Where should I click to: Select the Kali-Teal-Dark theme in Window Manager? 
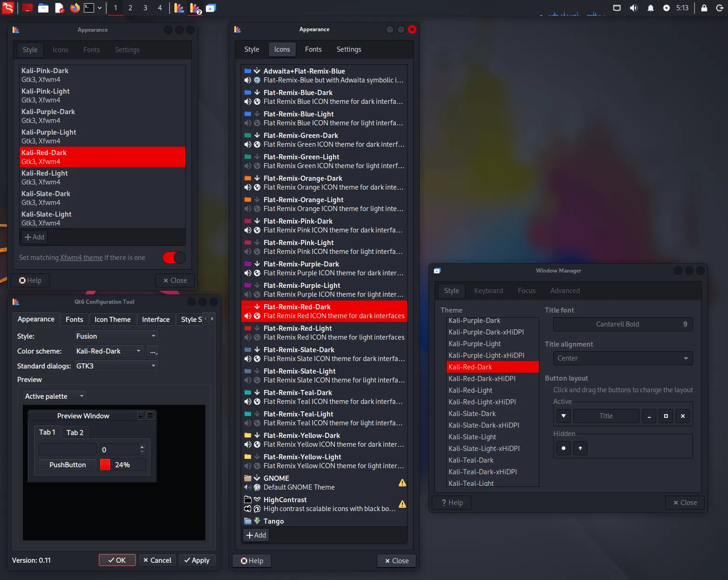(x=471, y=460)
